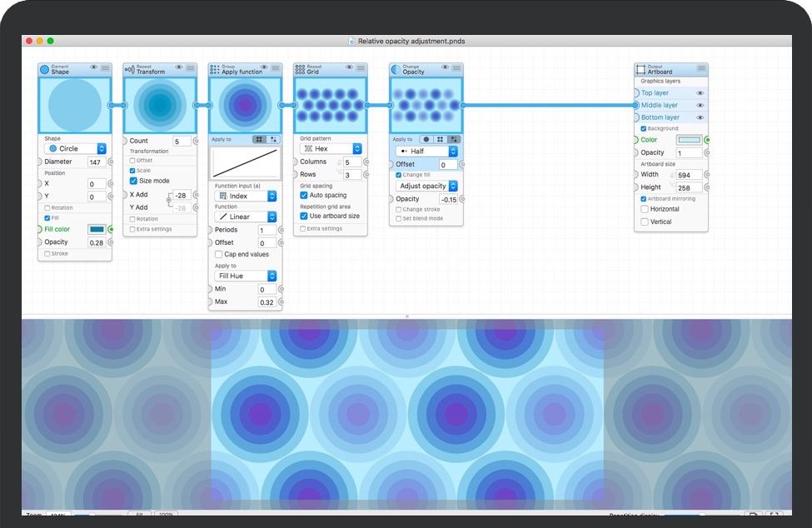Click the Fill color swatch
The height and width of the screenshot is (528, 812).
(97, 229)
